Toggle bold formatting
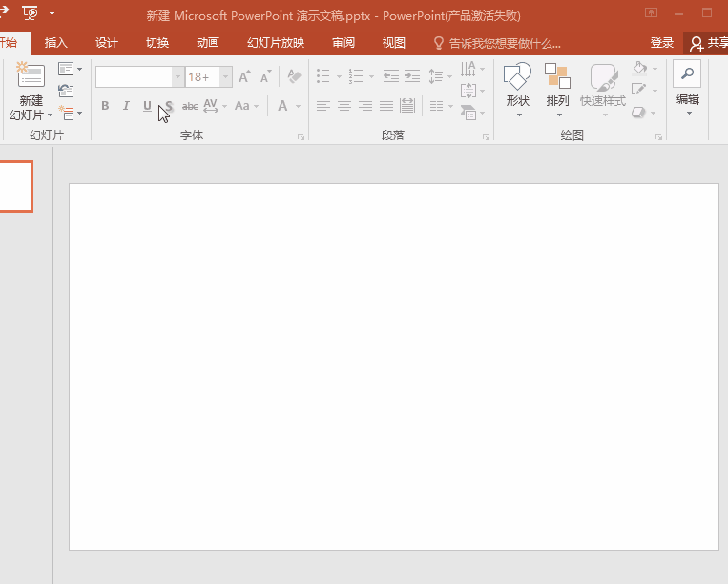 click(x=105, y=106)
